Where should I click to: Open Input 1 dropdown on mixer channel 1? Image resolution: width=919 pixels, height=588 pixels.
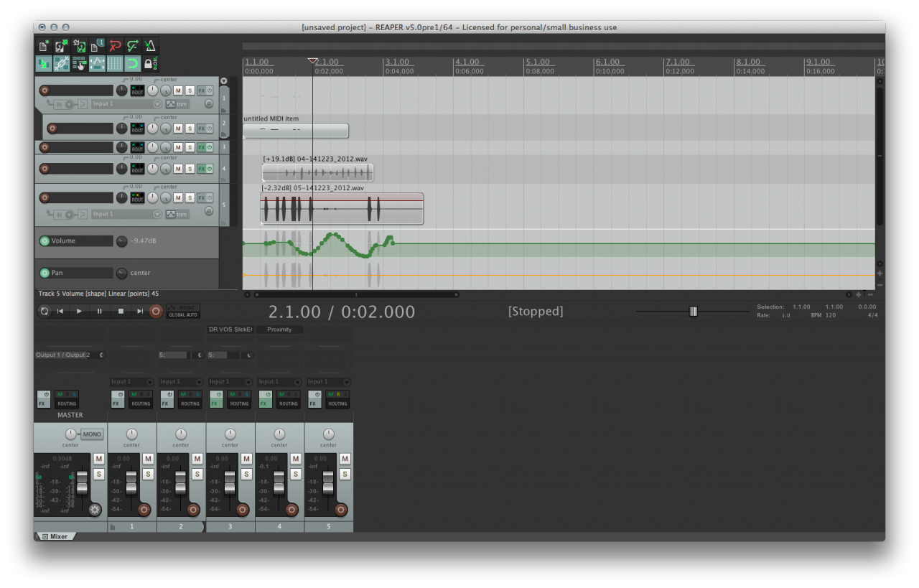coord(132,382)
